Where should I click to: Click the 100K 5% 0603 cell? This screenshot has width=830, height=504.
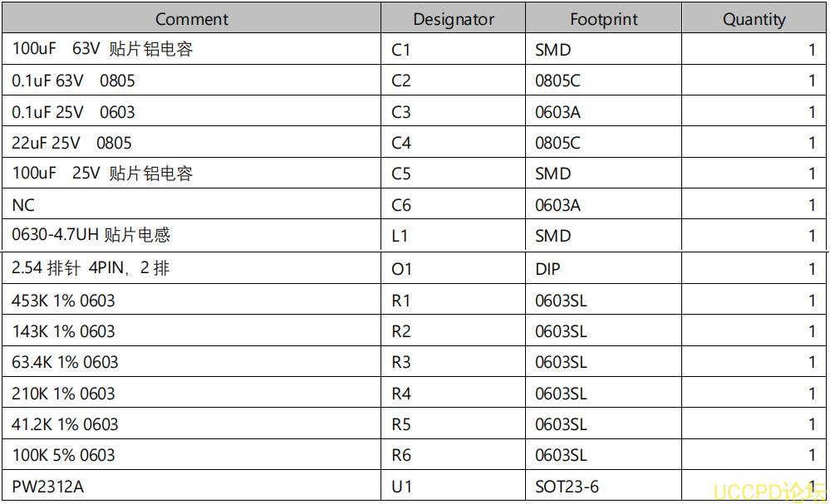click(x=63, y=455)
